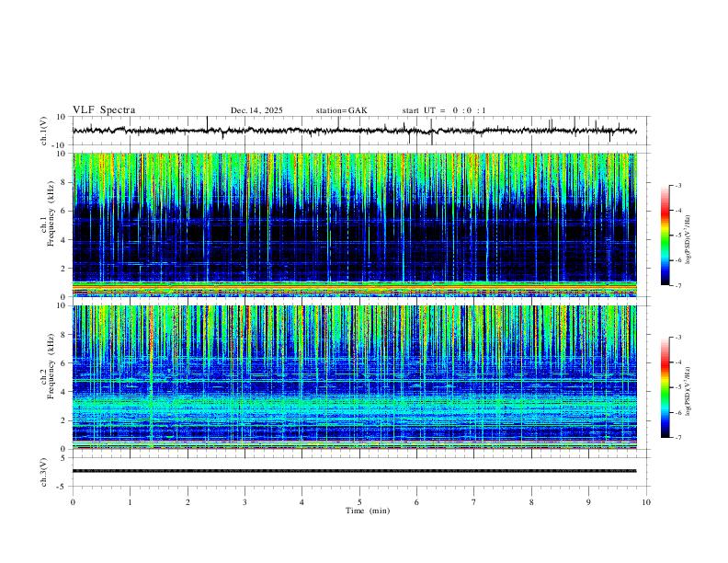Click the ch.1 "Frequency (kHz)" axis label
This screenshot has height=563, width=728.
[51, 213]
